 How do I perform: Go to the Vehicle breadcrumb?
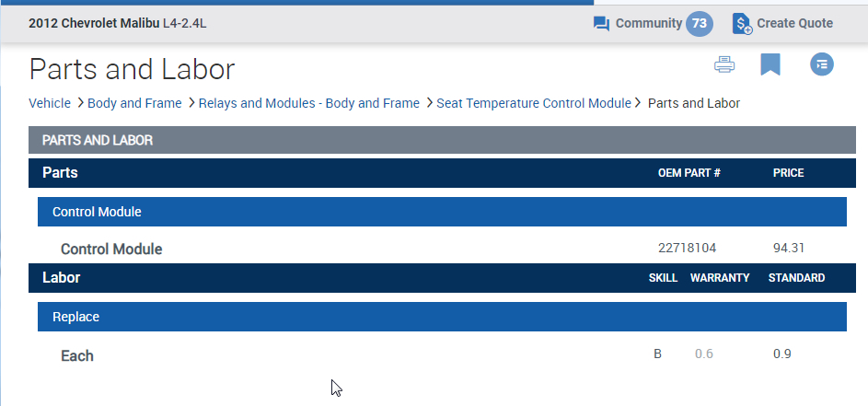click(x=50, y=103)
